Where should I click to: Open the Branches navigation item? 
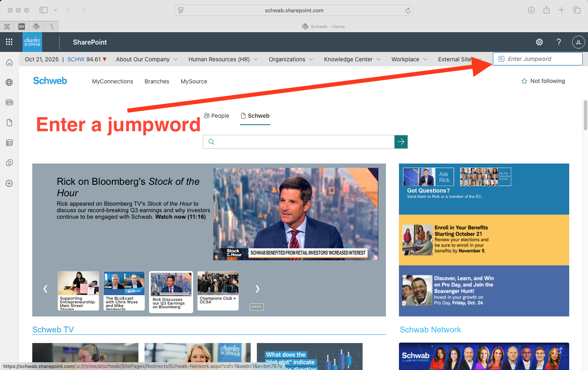coord(157,81)
